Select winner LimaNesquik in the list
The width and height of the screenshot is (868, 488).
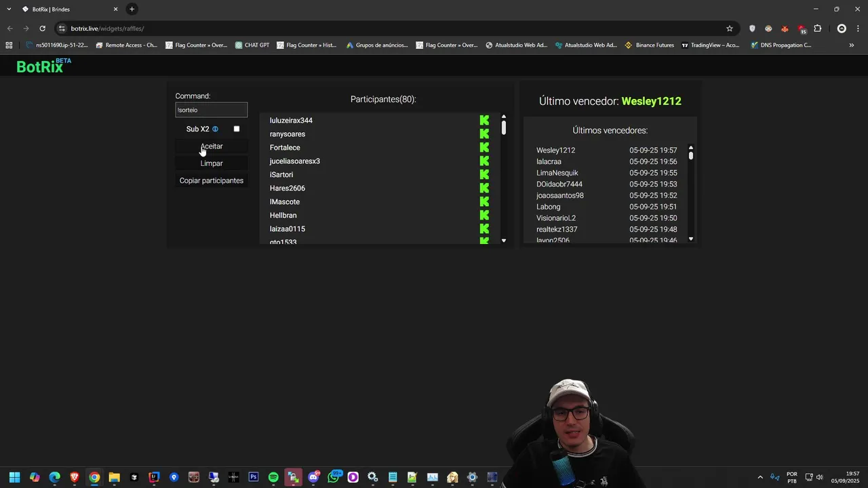tap(557, 173)
